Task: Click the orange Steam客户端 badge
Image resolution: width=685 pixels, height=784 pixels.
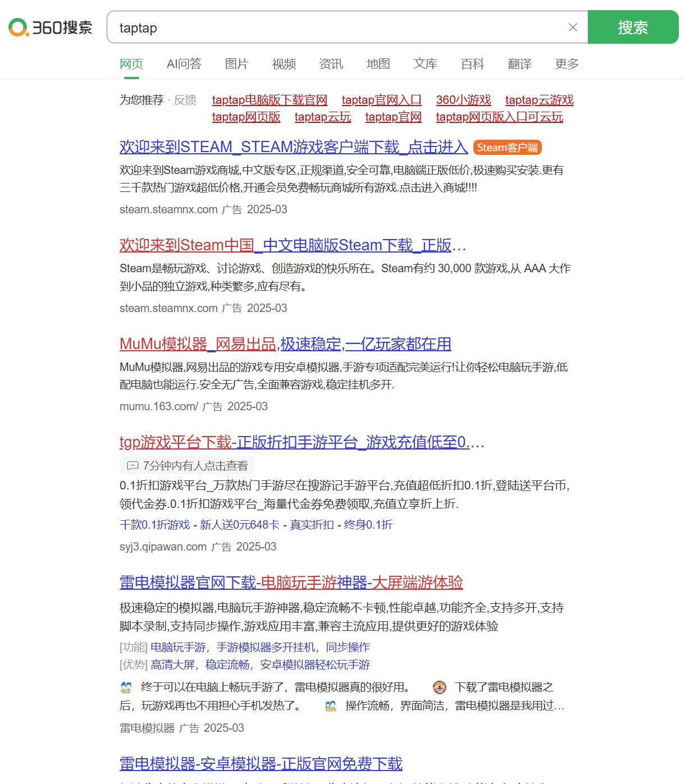Action: [507, 148]
